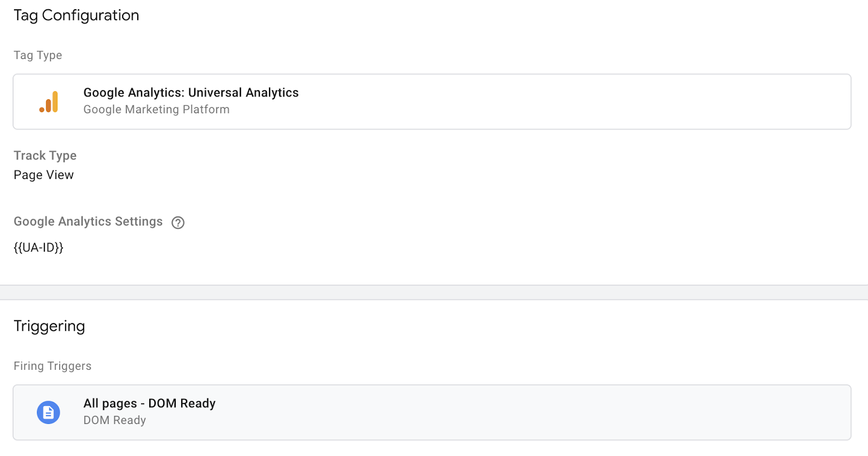Open help for Google Analytics Settings

coord(178,222)
